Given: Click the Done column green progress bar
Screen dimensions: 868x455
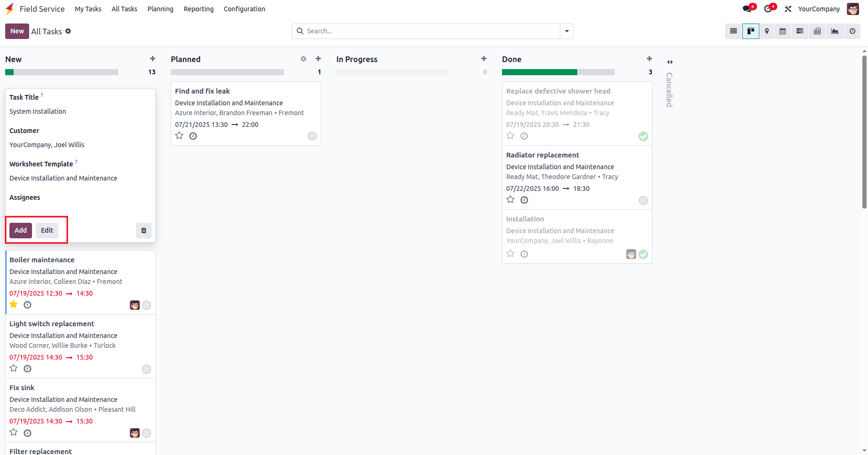Looking at the screenshot, I should (x=540, y=72).
